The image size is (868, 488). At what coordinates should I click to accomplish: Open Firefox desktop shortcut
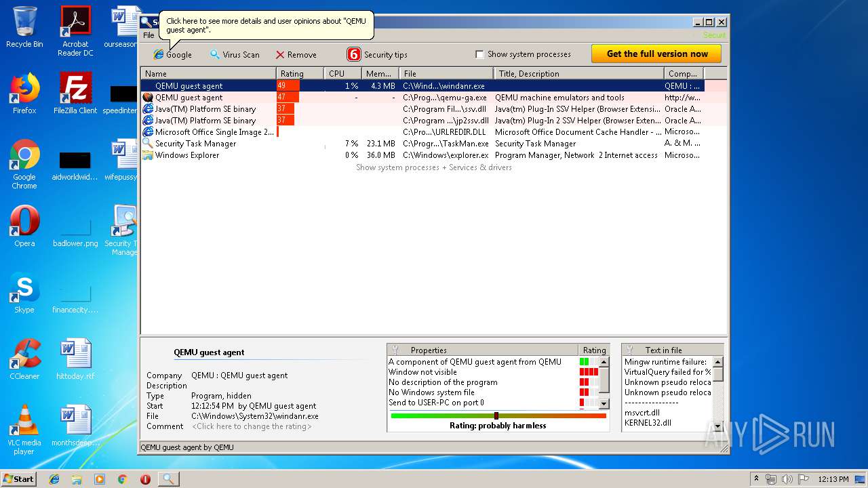click(x=24, y=94)
